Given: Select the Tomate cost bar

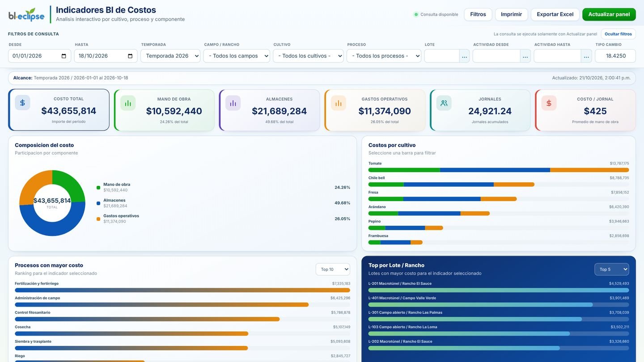Looking at the screenshot, I should tap(499, 170).
